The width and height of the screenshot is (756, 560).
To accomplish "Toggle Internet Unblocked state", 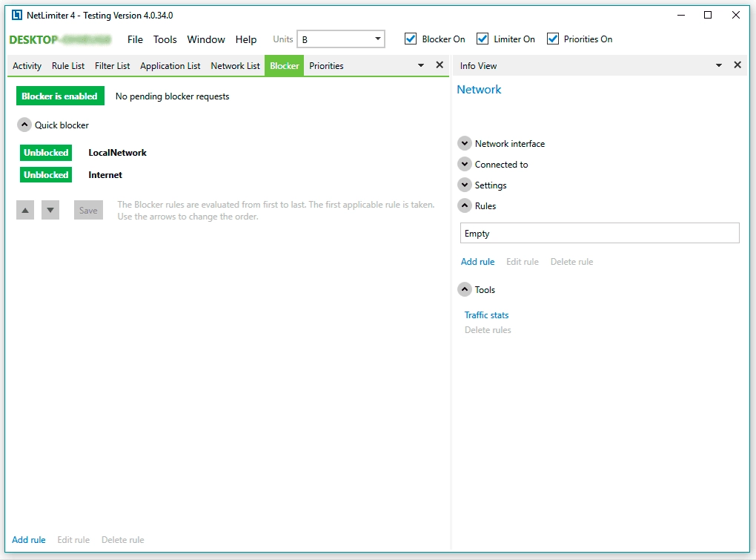I will 46,174.
